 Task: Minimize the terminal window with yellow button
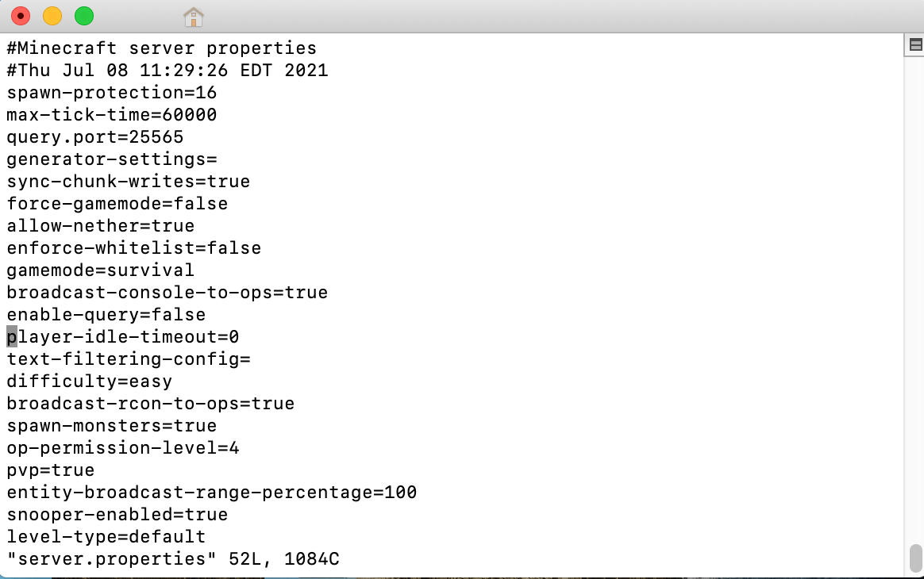pos(52,16)
